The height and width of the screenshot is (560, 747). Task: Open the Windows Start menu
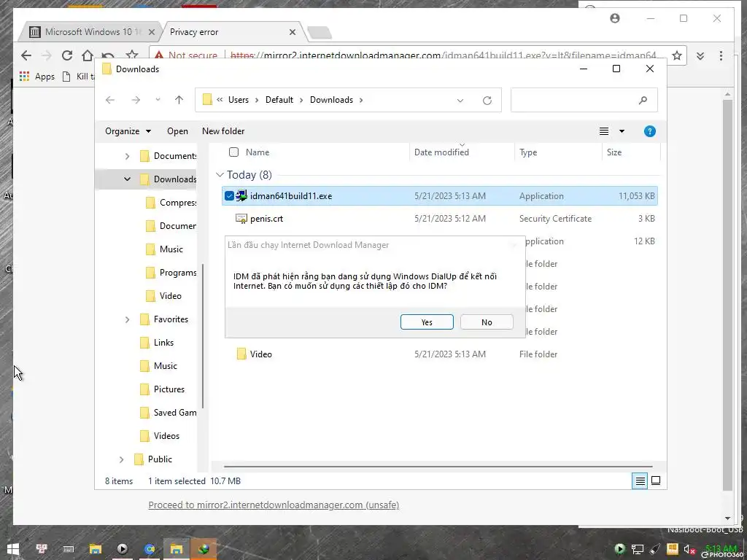pyautogui.click(x=13, y=549)
